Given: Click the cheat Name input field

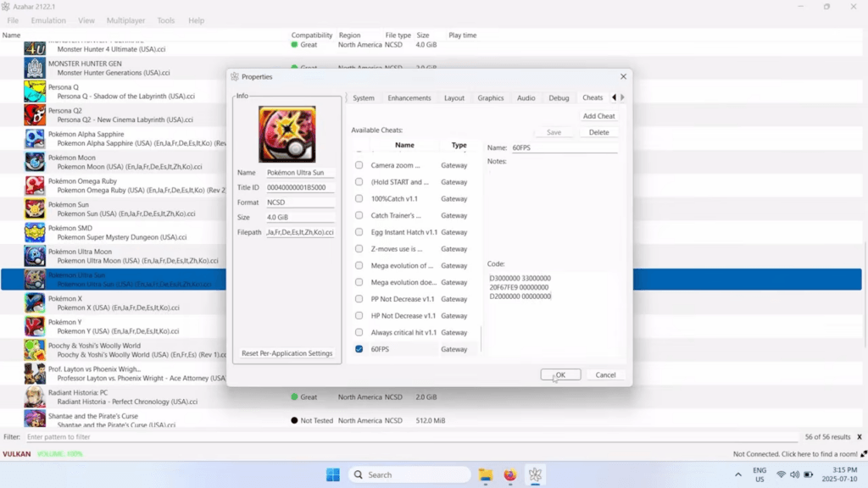Looking at the screenshot, I should (564, 147).
